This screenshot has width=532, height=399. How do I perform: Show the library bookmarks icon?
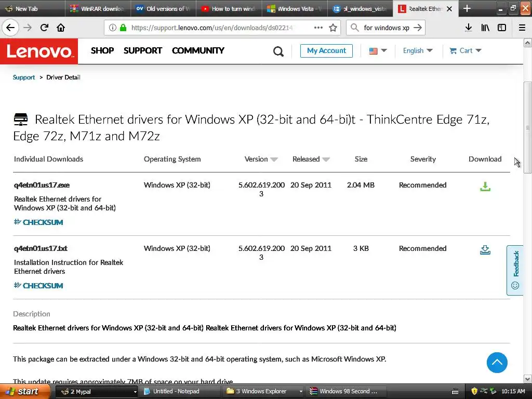coord(485,28)
